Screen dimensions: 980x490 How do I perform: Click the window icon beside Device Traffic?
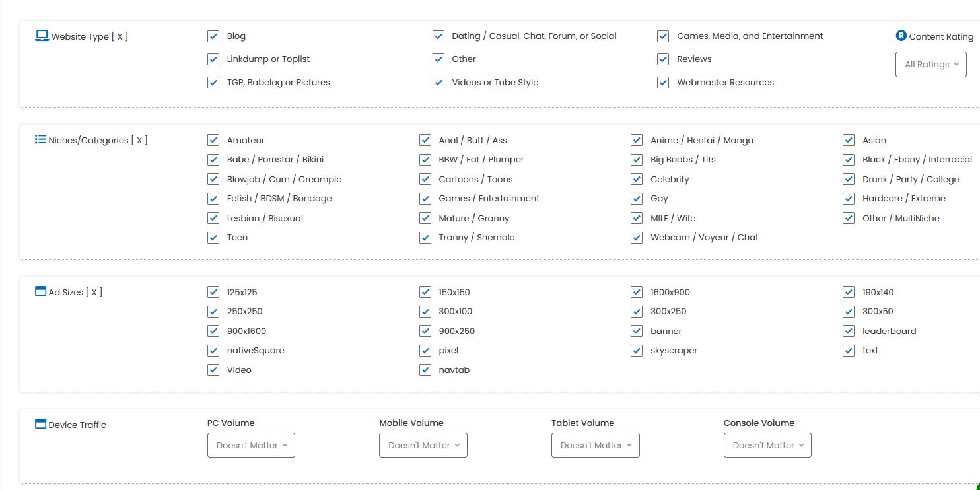pyautogui.click(x=40, y=424)
